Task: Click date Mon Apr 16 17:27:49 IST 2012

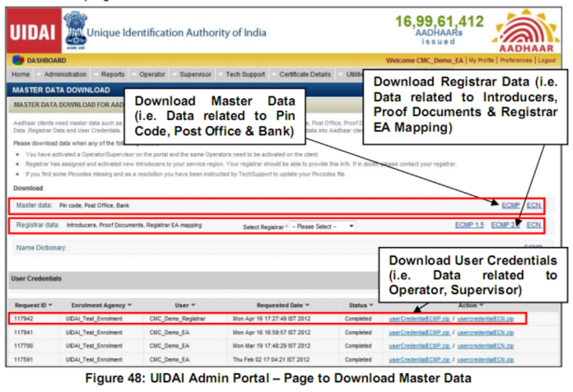Action: point(271,319)
